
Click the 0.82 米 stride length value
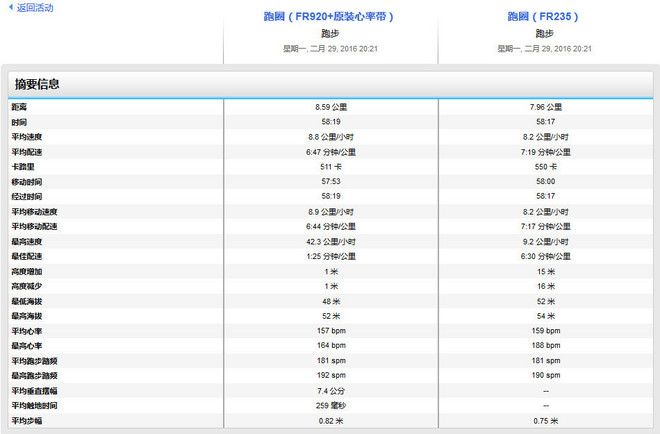[331, 421]
